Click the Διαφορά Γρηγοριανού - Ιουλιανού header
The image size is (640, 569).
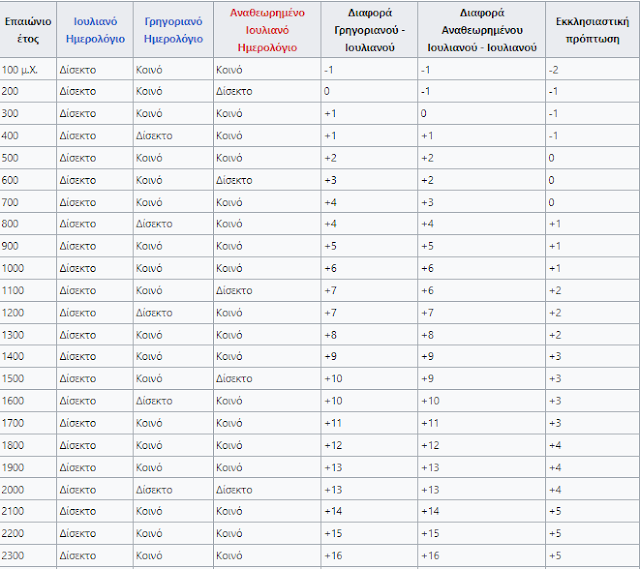click(369, 30)
